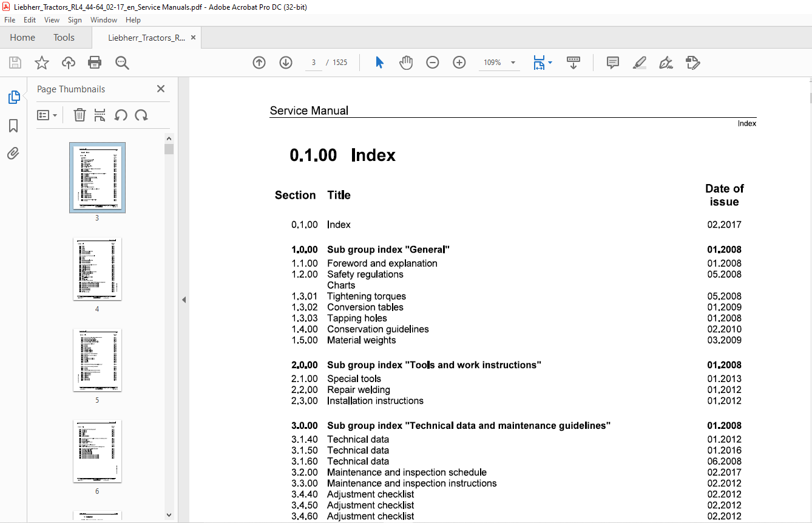
Task: Switch to the Tools tab
Action: [64, 38]
